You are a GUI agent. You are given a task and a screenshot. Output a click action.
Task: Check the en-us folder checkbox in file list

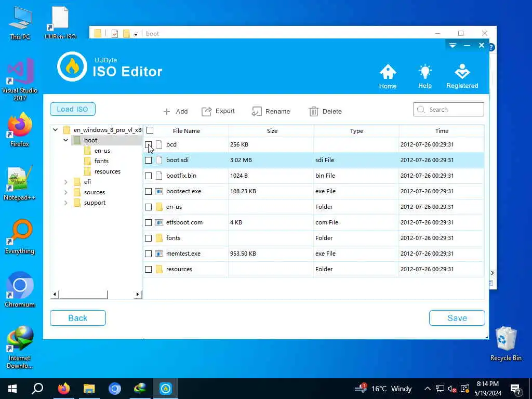tap(148, 207)
